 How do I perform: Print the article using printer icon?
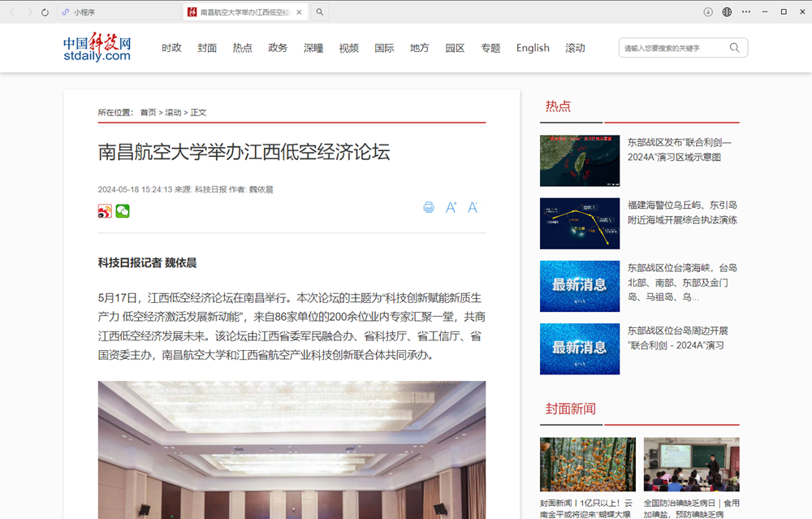[429, 207]
